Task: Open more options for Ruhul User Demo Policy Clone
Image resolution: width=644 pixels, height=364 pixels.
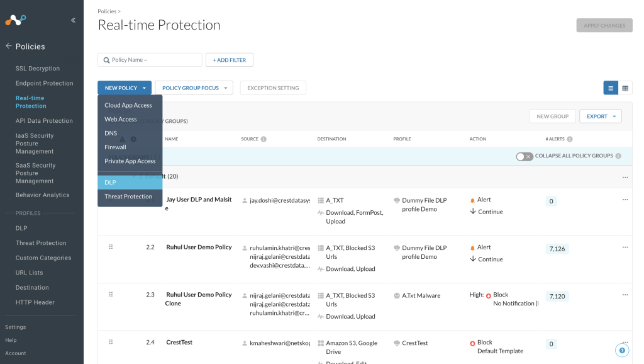Action: [x=625, y=295]
